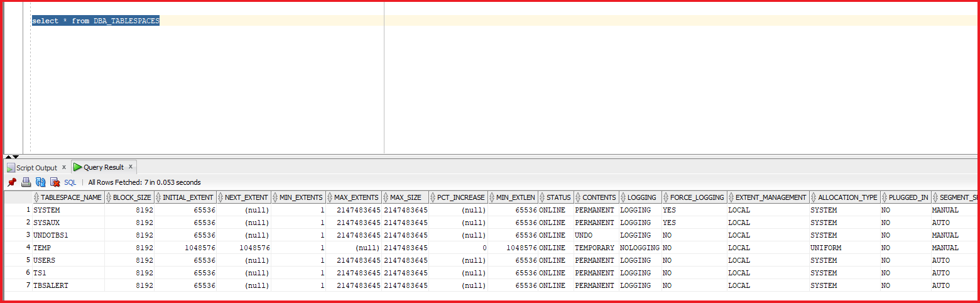Refresh the query results

pos(40,182)
